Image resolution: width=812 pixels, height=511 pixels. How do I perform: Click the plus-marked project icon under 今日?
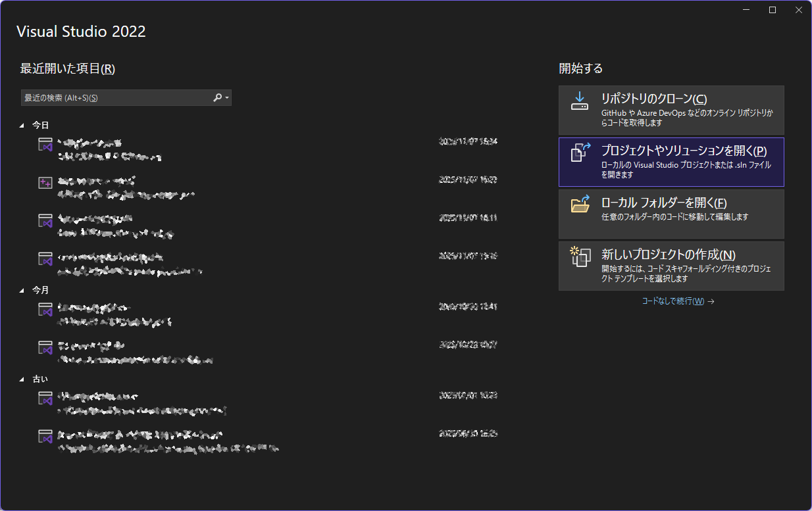point(45,183)
